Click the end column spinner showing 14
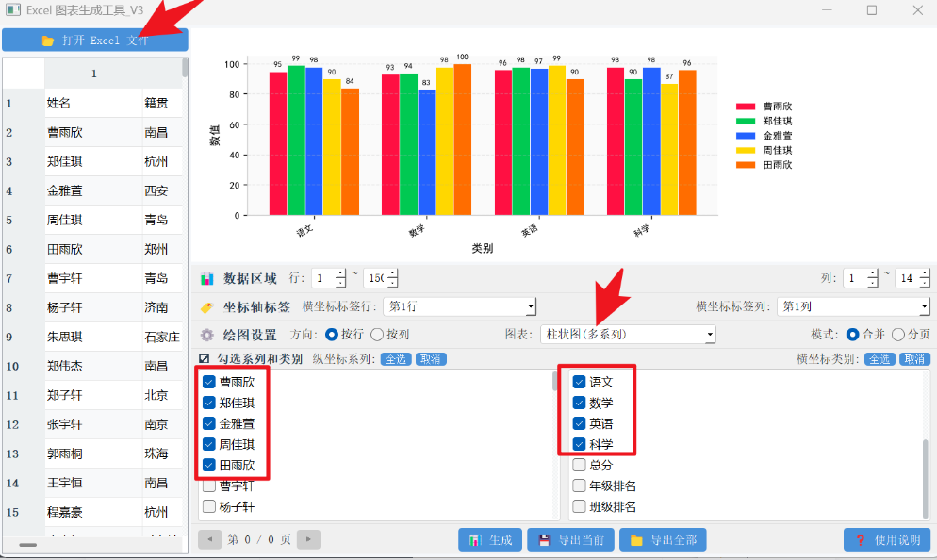The width and height of the screenshot is (937, 560). tap(912, 278)
